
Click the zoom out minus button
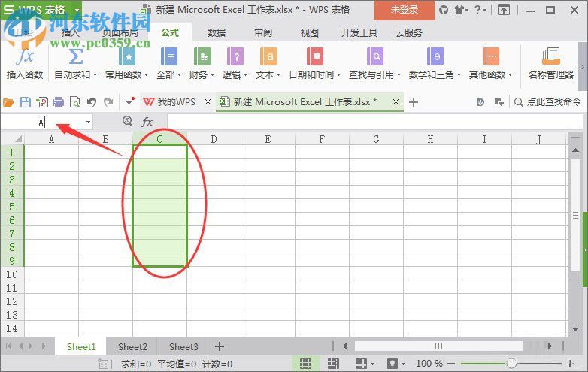451,364
